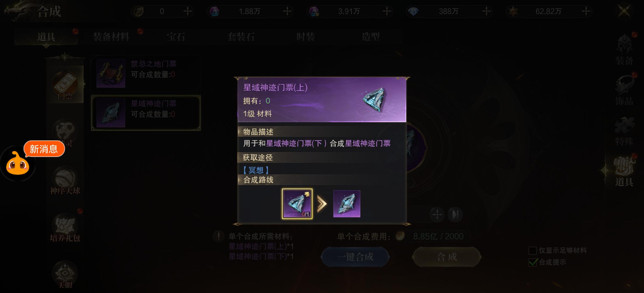
Task: Click the 【冥想】 acquisition link
Action: [x=256, y=170]
